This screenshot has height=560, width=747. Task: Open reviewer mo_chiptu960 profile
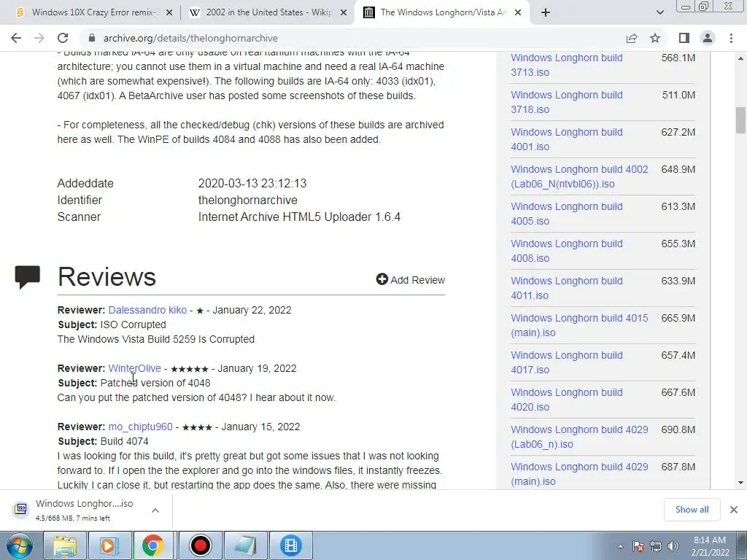[140, 427]
